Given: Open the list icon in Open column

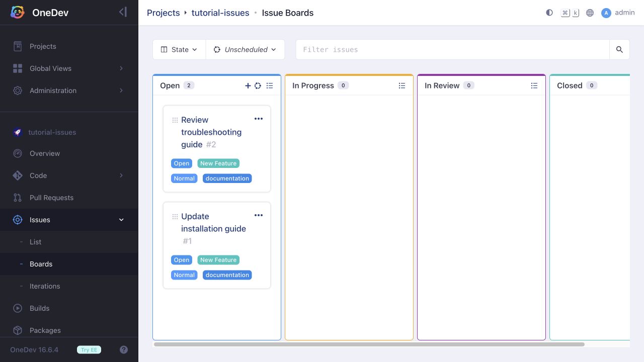Looking at the screenshot, I should click(x=270, y=85).
